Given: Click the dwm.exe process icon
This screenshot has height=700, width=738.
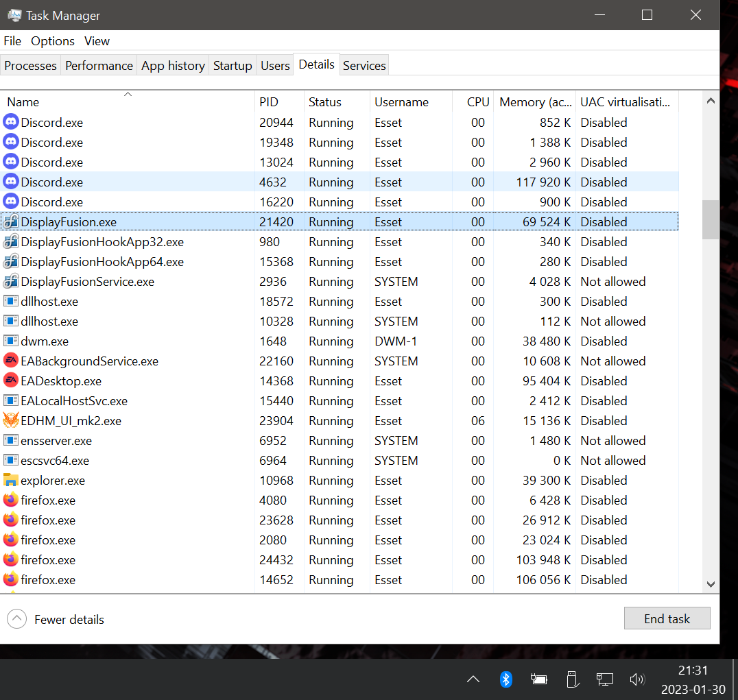Looking at the screenshot, I should 11,341.
